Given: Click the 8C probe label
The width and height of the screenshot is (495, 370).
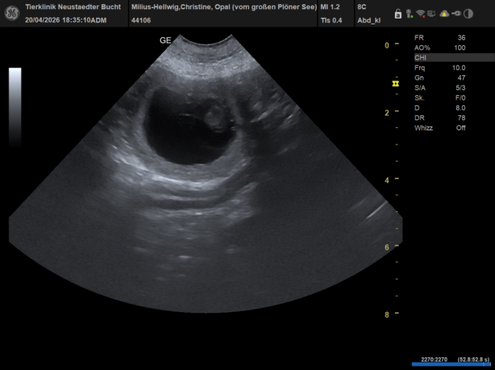Looking at the screenshot, I should (x=362, y=7).
